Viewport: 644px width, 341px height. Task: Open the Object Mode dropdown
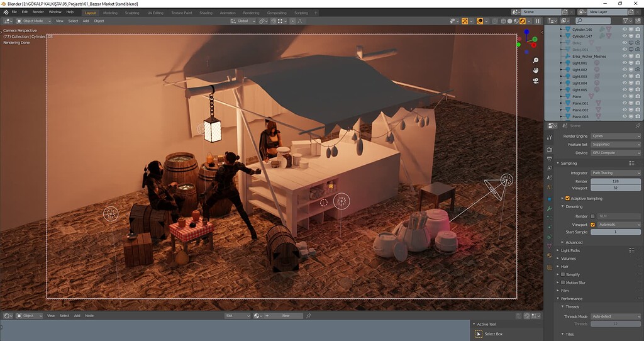click(34, 21)
